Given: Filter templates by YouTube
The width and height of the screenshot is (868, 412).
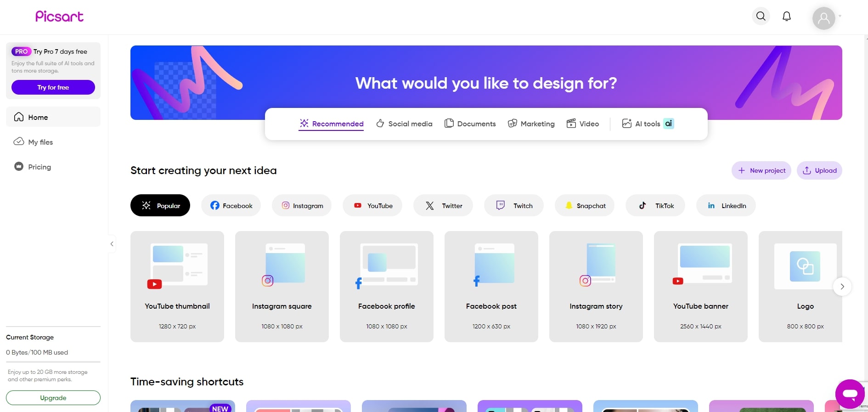Looking at the screenshot, I should pos(372,205).
